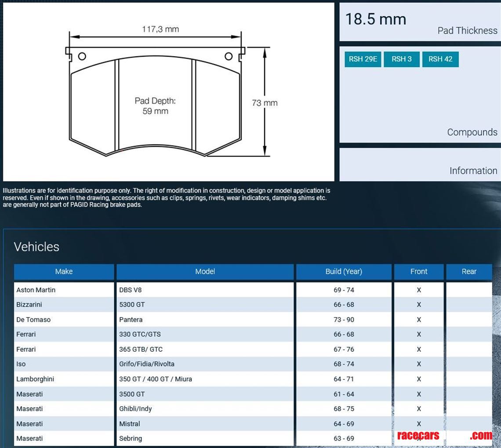This screenshot has height=448, width=501.
Task: Click the Rear column header
Action: point(468,272)
